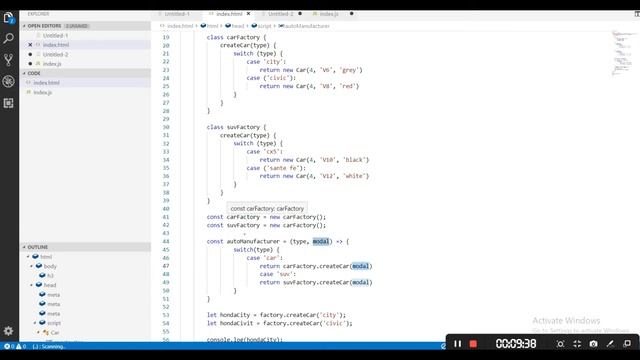Screen dimensions: 640x360
Task: Switch to the Untitled-2 tab
Action: pos(281,14)
